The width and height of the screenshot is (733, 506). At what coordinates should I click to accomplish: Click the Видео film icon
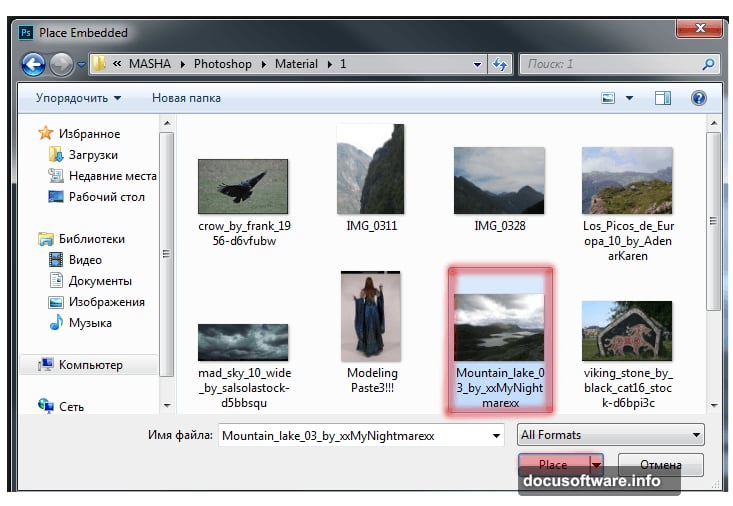56,259
